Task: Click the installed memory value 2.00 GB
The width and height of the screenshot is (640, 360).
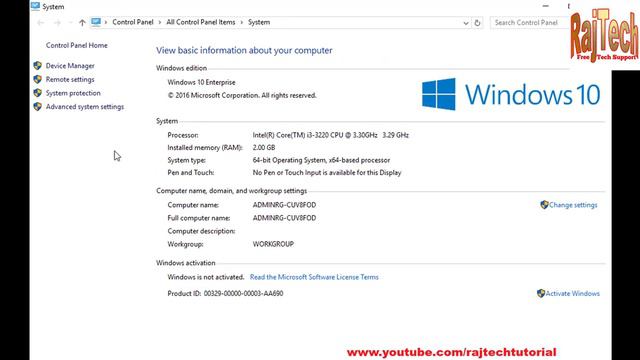Action: click(264, 148)
